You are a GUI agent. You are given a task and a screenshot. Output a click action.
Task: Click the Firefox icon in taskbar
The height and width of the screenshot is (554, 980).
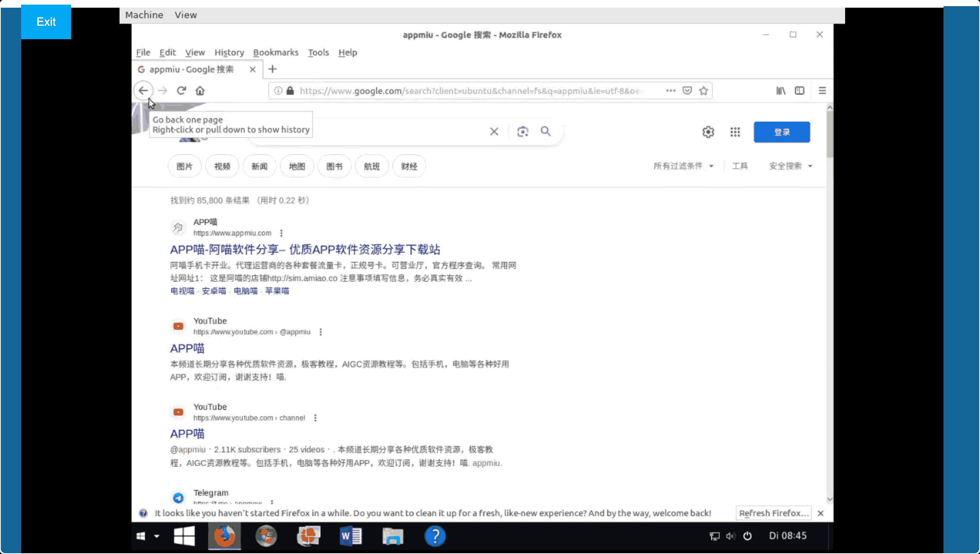[225, 536]
